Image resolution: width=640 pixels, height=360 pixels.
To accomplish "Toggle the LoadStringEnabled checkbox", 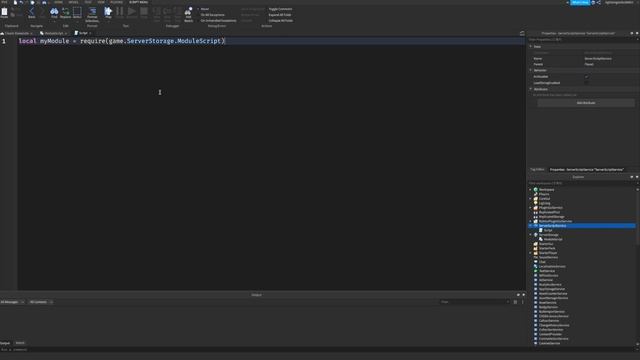I will [x=587, y=83].
